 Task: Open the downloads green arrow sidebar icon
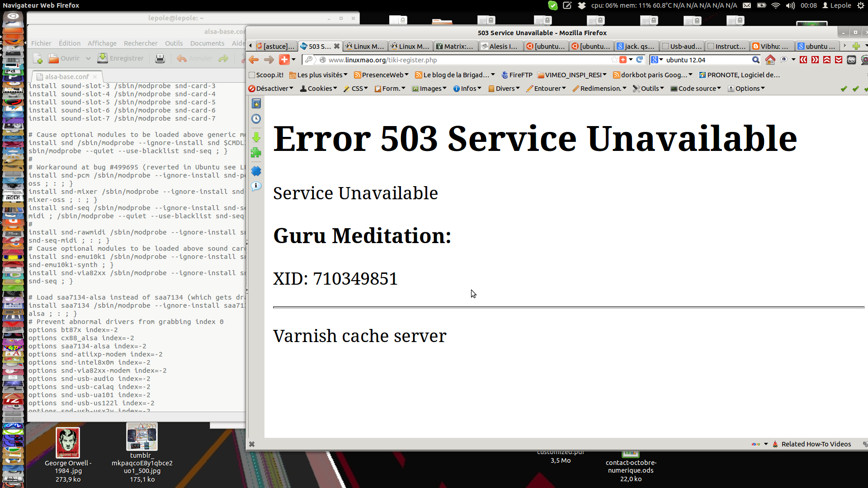click(x=256, y=137)
